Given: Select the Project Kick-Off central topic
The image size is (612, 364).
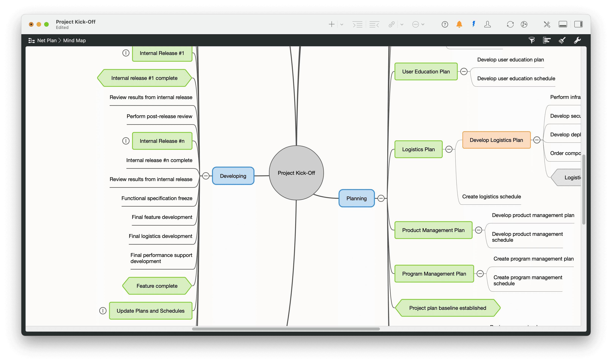Looking at the screenshot, I should (296, 173).
